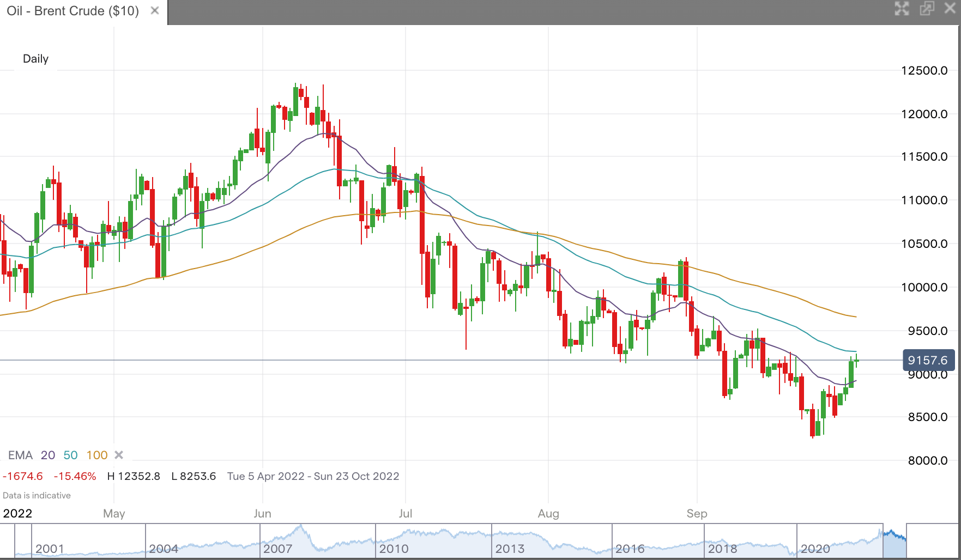Click the current price tag 9157.6

(x=928, y=360)
